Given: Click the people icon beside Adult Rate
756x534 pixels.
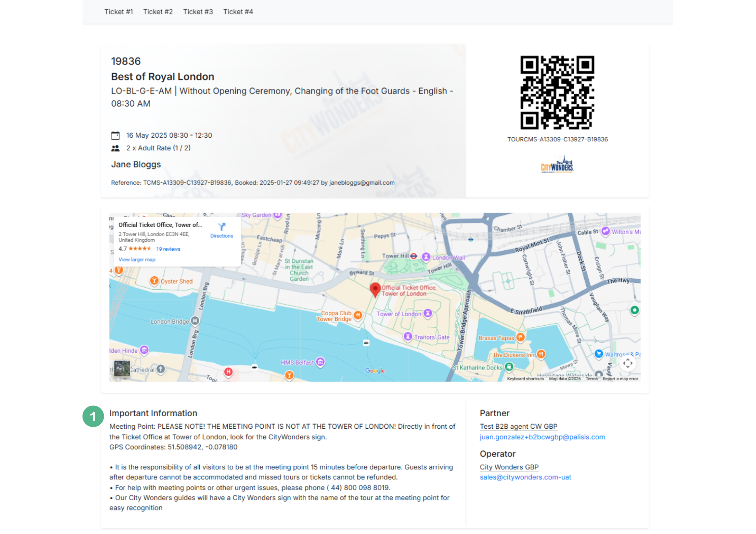Looking at the screenshot, I should (x=116, y=148).
